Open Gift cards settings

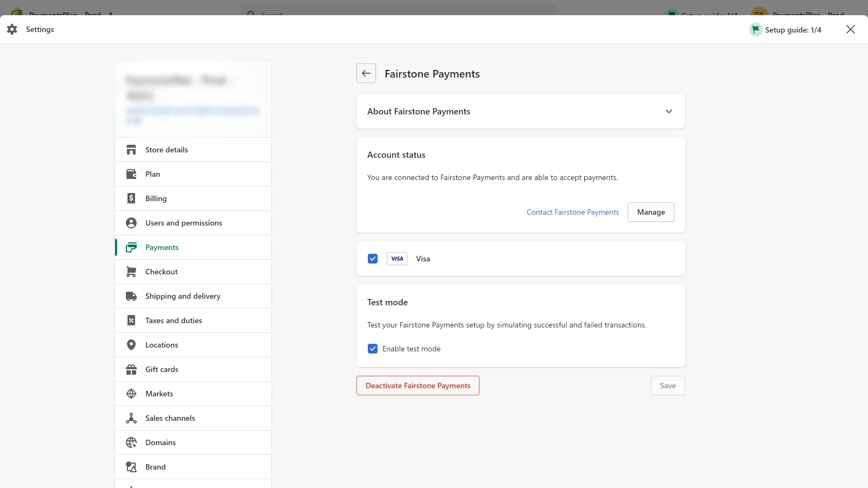pyautogui.click(x=193, y=369)
